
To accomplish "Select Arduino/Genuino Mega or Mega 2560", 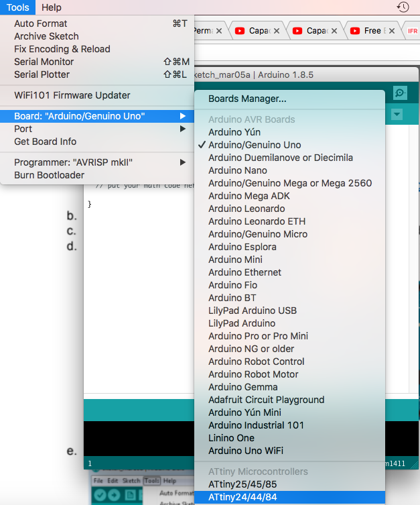I will [289, 183].
